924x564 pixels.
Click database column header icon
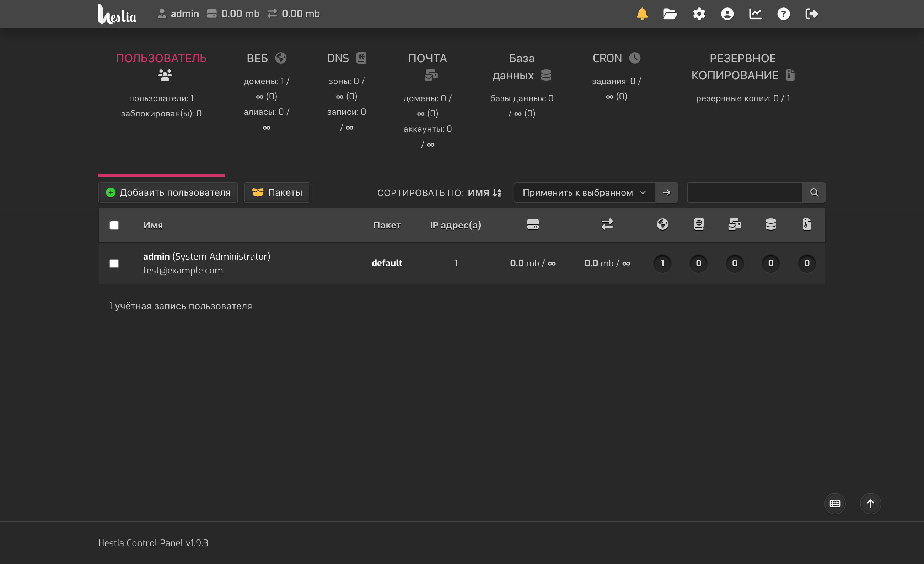point(770,224)
